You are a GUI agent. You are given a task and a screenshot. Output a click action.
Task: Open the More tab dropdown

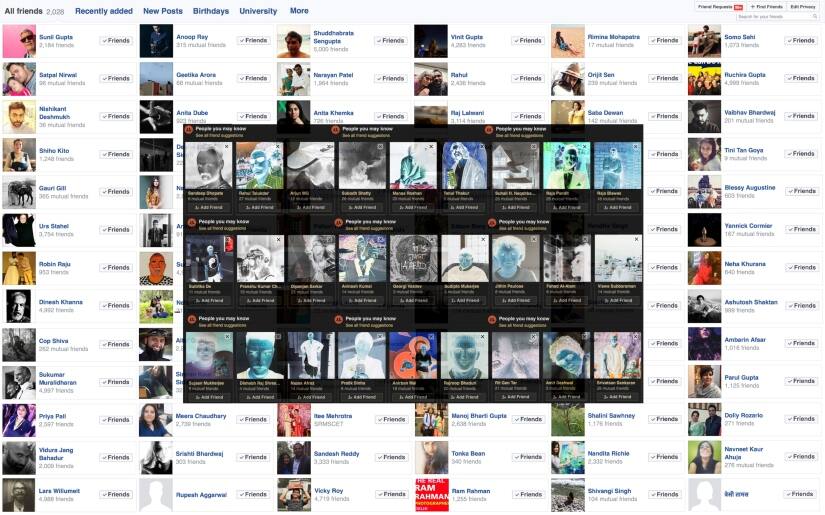coord(299,11)
